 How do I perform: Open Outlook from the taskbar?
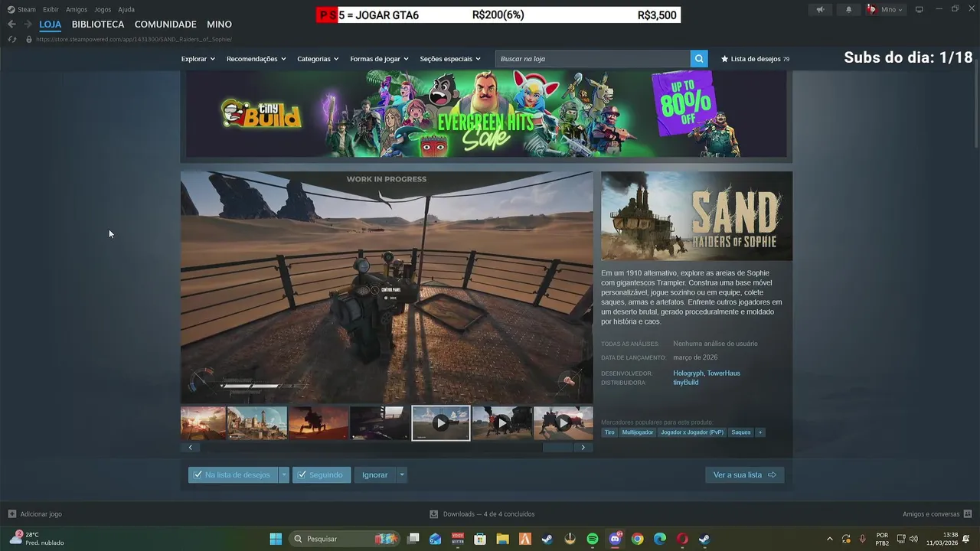[435, 539]
